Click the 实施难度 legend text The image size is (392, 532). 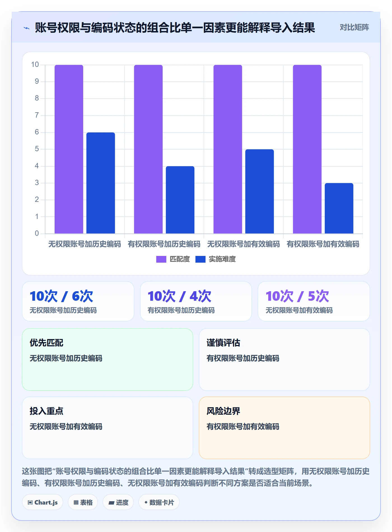pos(222,259)
